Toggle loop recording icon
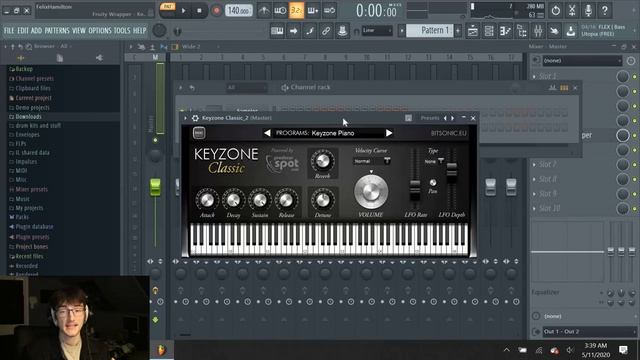640x360 pixels. coord(329,11)
